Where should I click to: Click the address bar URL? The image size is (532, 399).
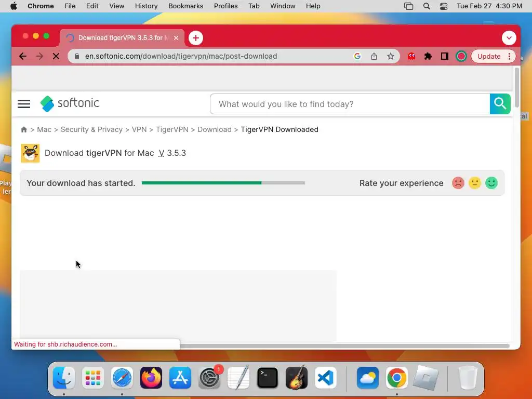coord(181,56)
